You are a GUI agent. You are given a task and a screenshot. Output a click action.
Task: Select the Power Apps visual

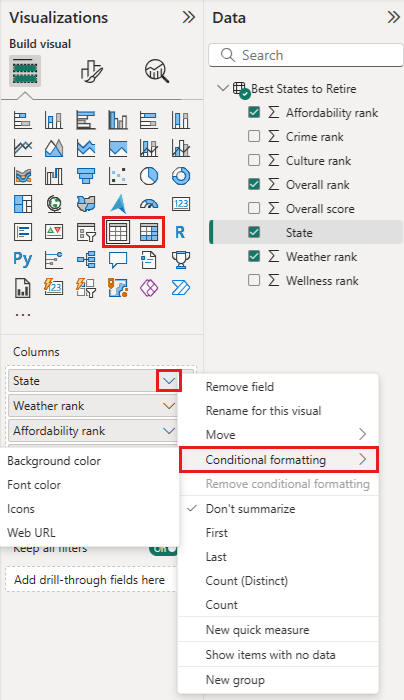pyautogui.click(x=149, y=288)
